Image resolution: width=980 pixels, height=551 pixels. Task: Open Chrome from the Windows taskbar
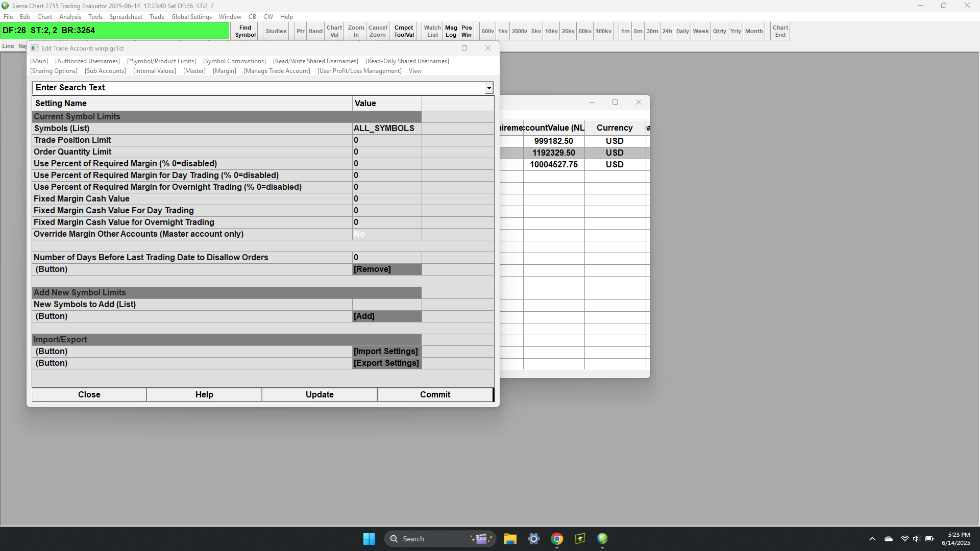[557, 539]
